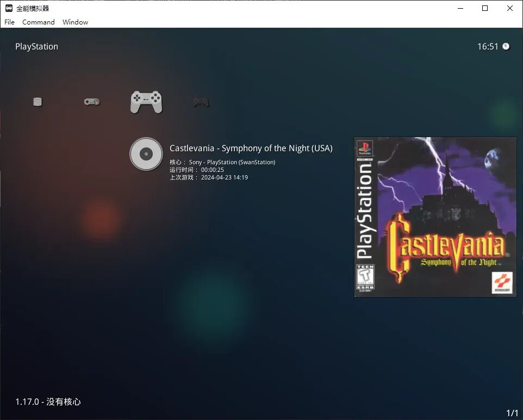
Task: Select Castlevania - Symphony of the Night (USA)
Action: point(251,148)
